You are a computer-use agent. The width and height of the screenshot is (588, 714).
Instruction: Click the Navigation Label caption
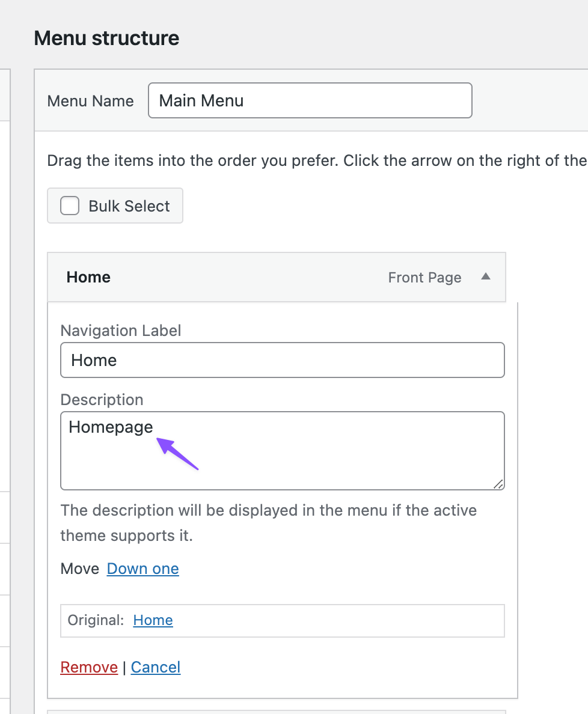coord(121,331)
